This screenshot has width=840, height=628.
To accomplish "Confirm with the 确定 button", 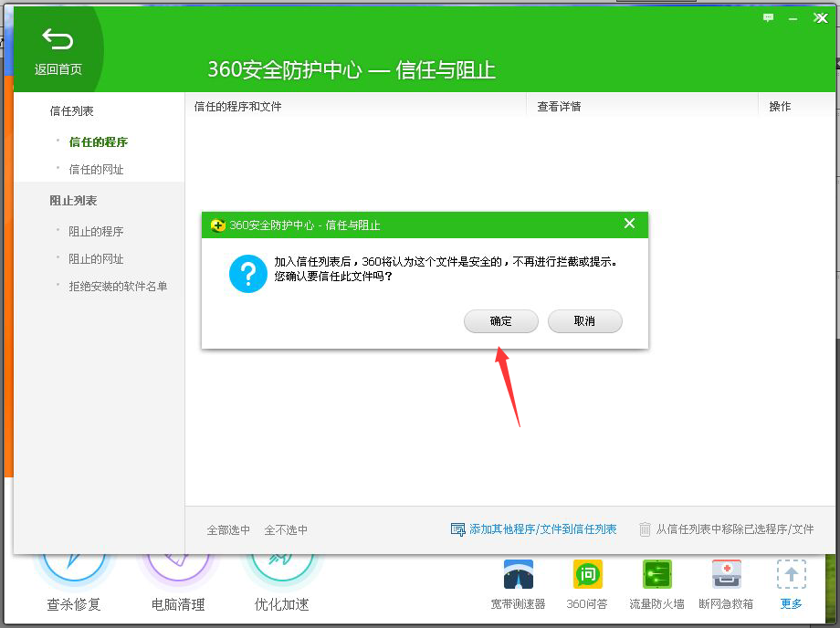I will coord(501,321).
